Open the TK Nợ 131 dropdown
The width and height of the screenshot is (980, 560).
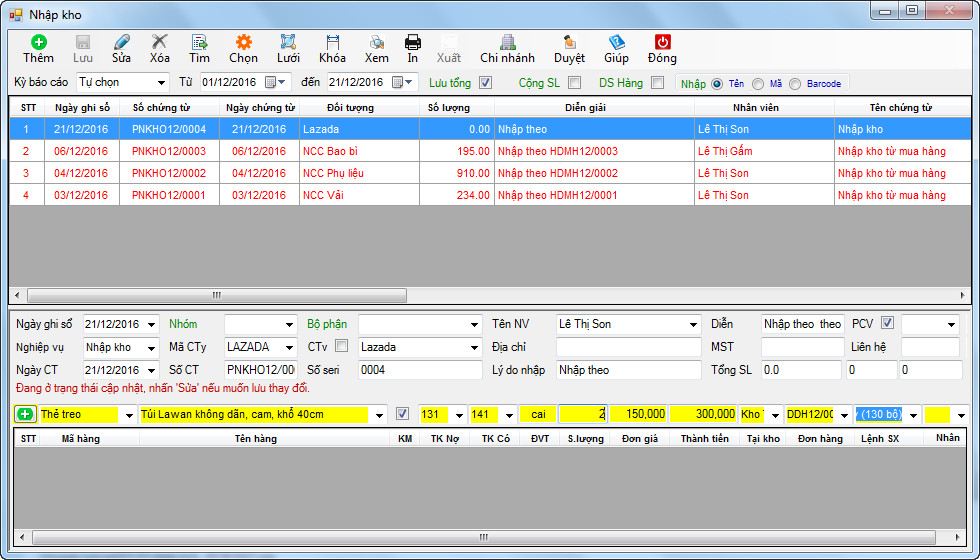[460, 414]
